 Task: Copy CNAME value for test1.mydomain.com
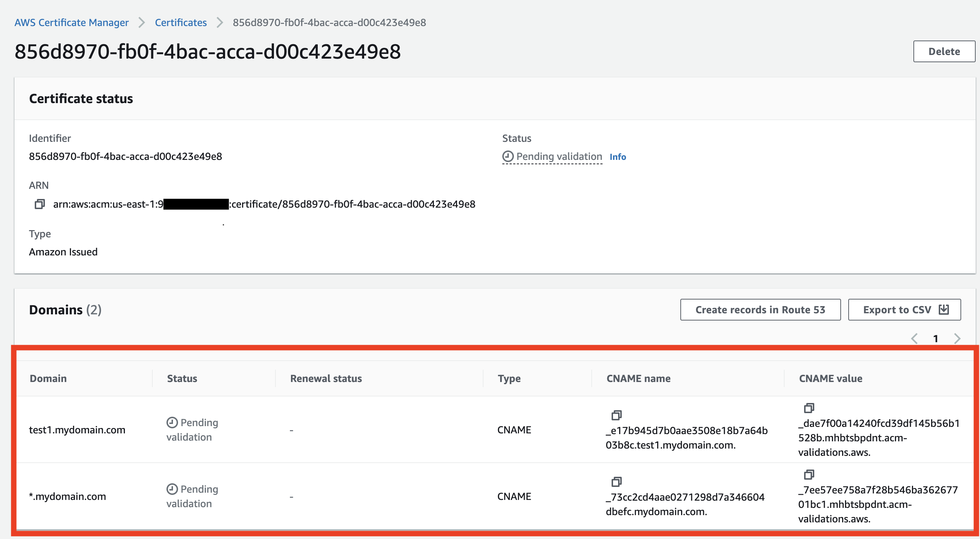pos(809,408)
